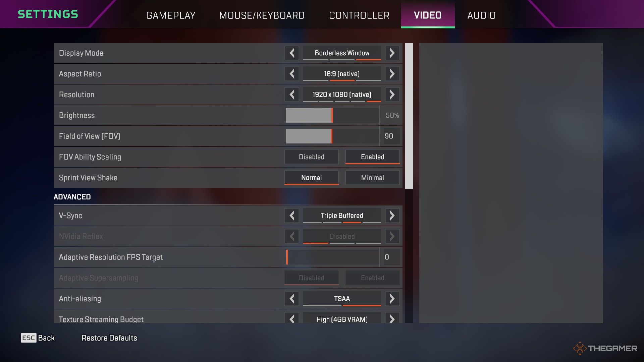Click Restore Defaults button
The image size is (644, 362).
pyautogui.click(x=109, y=337)
